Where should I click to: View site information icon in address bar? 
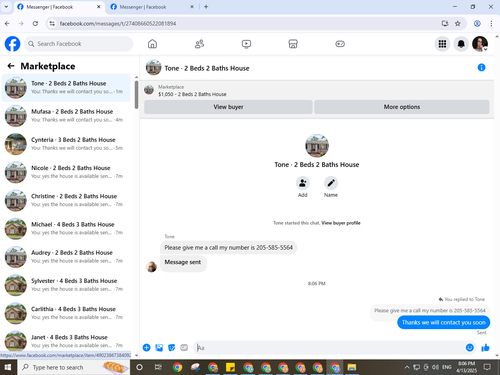(x=52, y=23)
